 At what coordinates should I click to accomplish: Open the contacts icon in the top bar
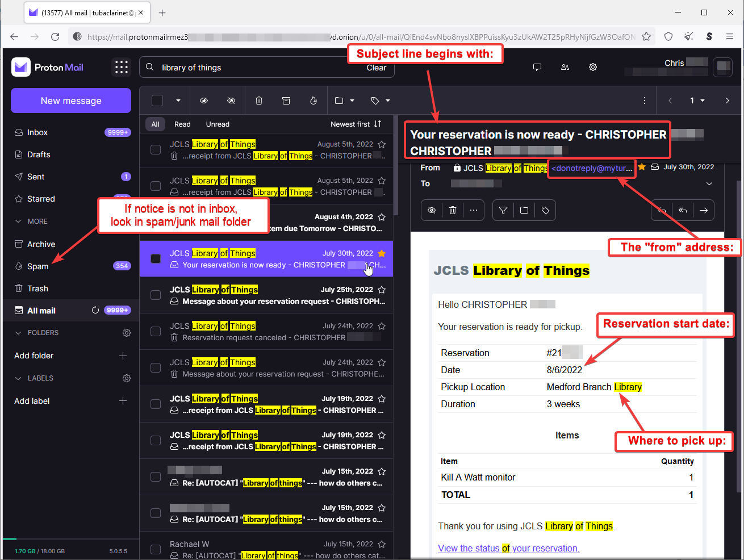[565, 67]
